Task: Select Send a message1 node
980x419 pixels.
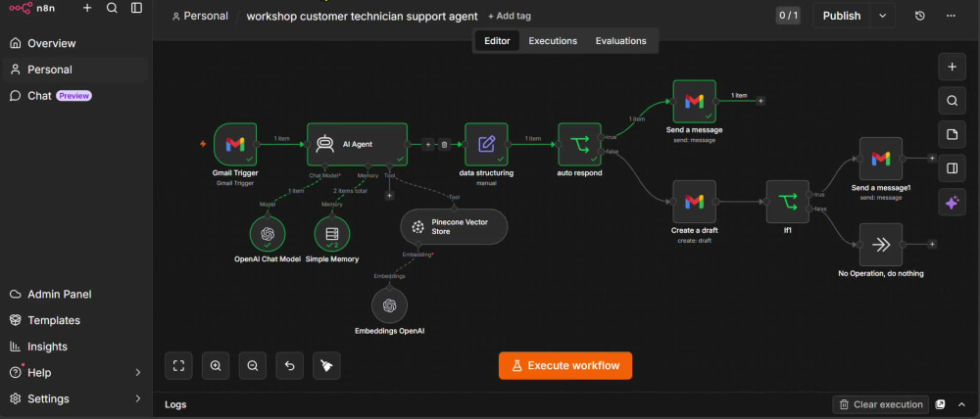Action: [x=881, y=159]
